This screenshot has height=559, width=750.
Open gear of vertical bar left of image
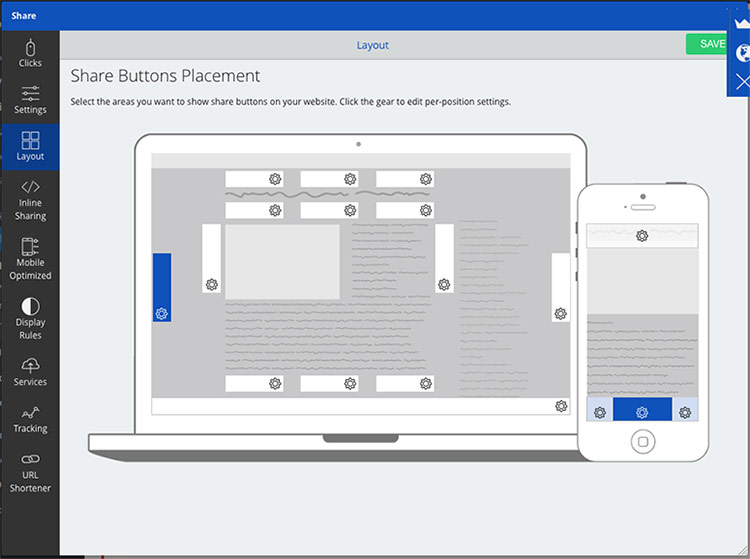pos(211,285)
